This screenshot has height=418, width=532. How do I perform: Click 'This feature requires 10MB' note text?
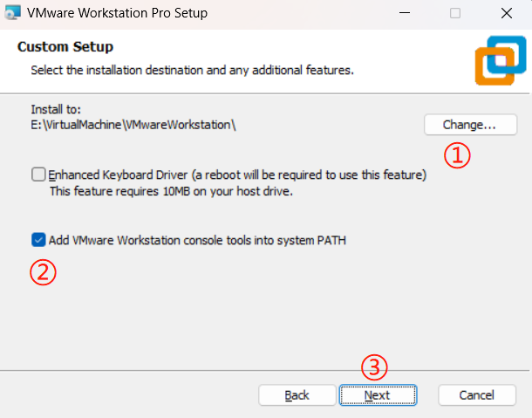[171, 191]
